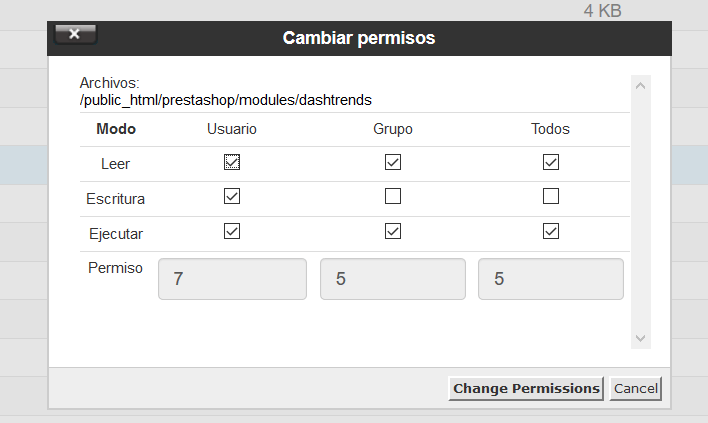Click the Cancel button
The height and width of the screenshot is (423, 708).
pos(635,389)
